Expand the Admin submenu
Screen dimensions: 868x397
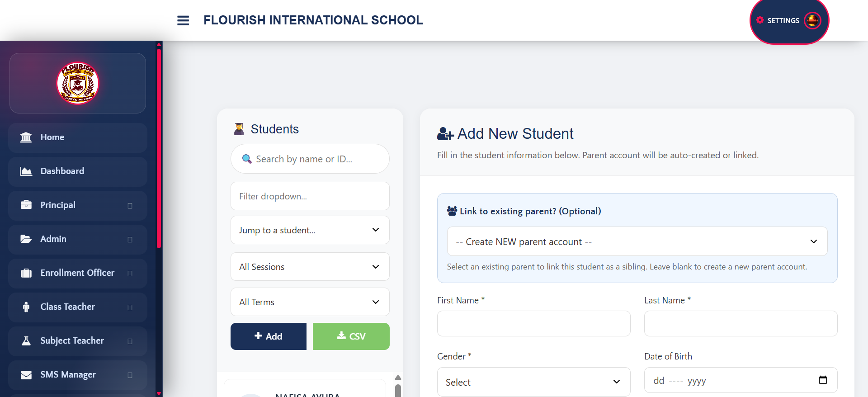click(x=130, y=240)
